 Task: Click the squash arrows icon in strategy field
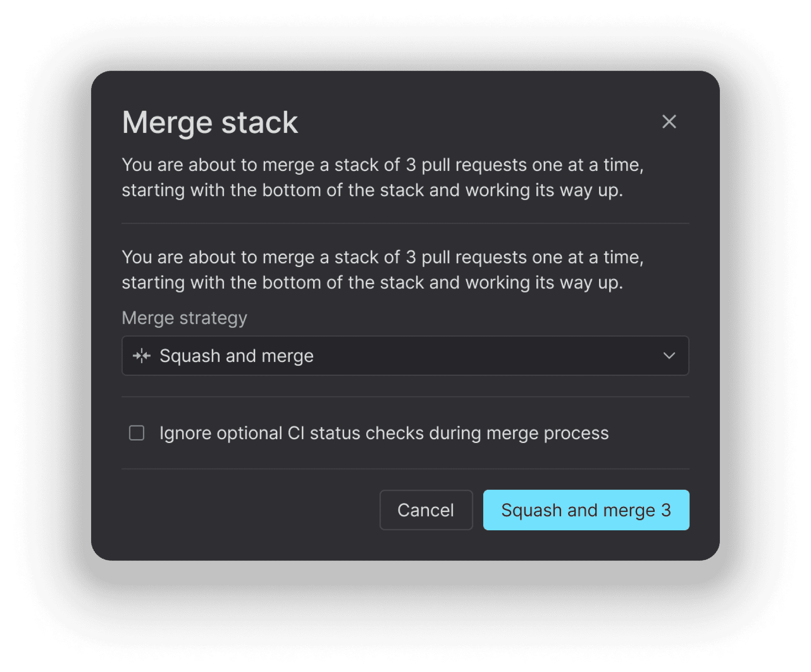click(x=141, y=356)
